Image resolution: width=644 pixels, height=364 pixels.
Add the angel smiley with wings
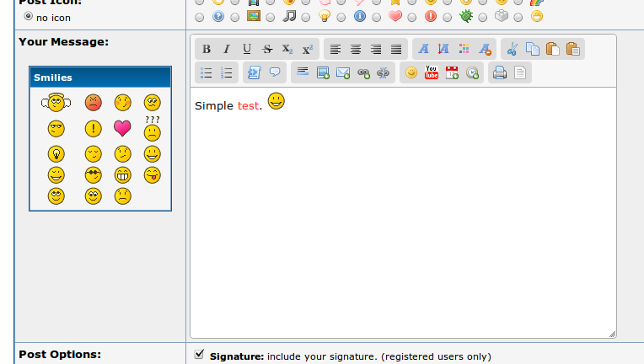[x=56, y=103]
